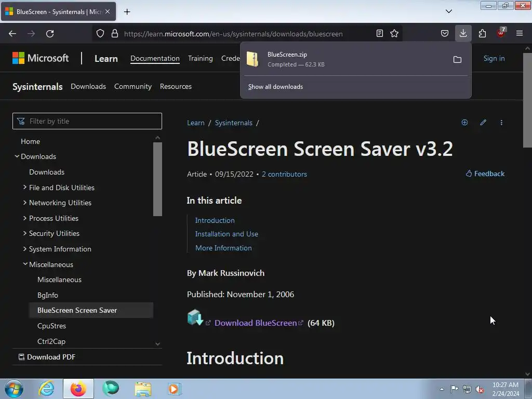
Task: Expand Process Utilities section
Action: [25, 218]
